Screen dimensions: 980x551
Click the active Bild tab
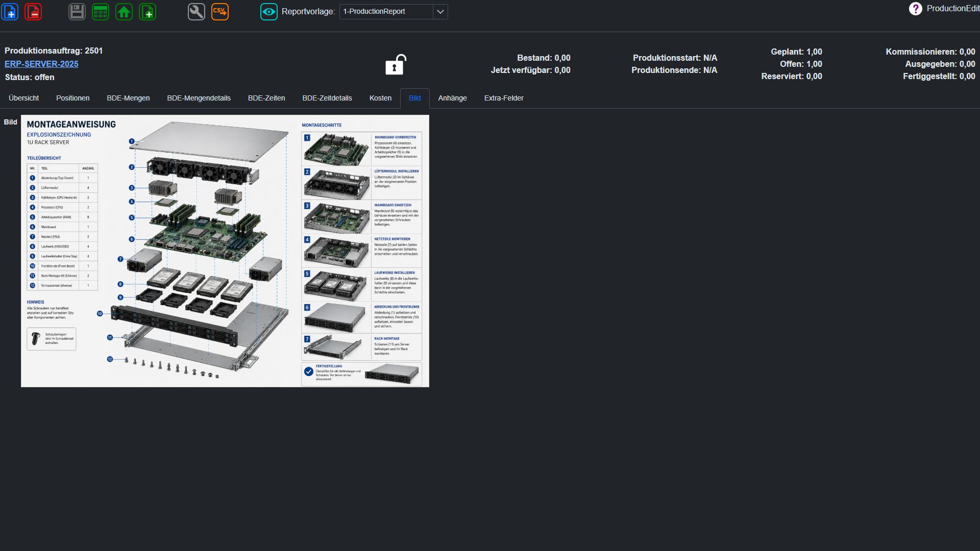[415, 98]
